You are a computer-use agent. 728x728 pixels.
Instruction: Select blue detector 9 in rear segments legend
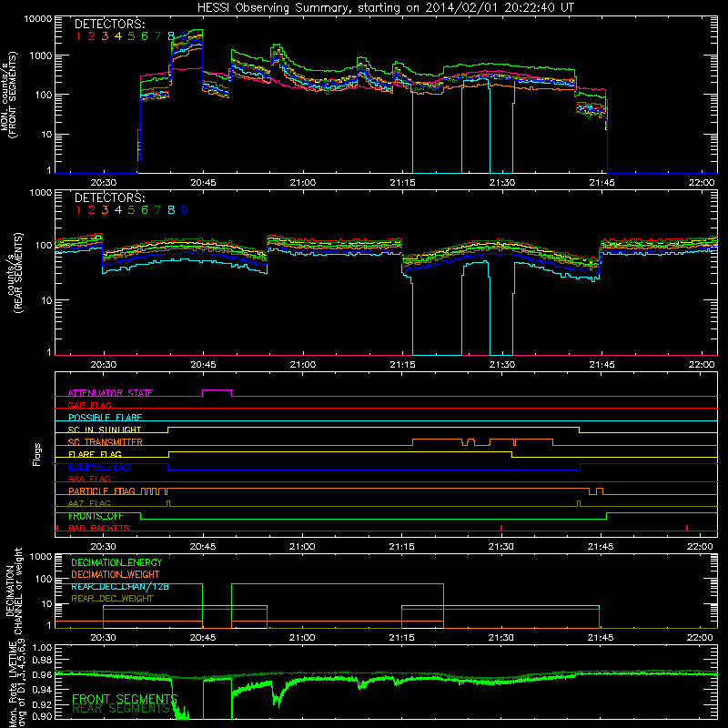pos(185,210)
